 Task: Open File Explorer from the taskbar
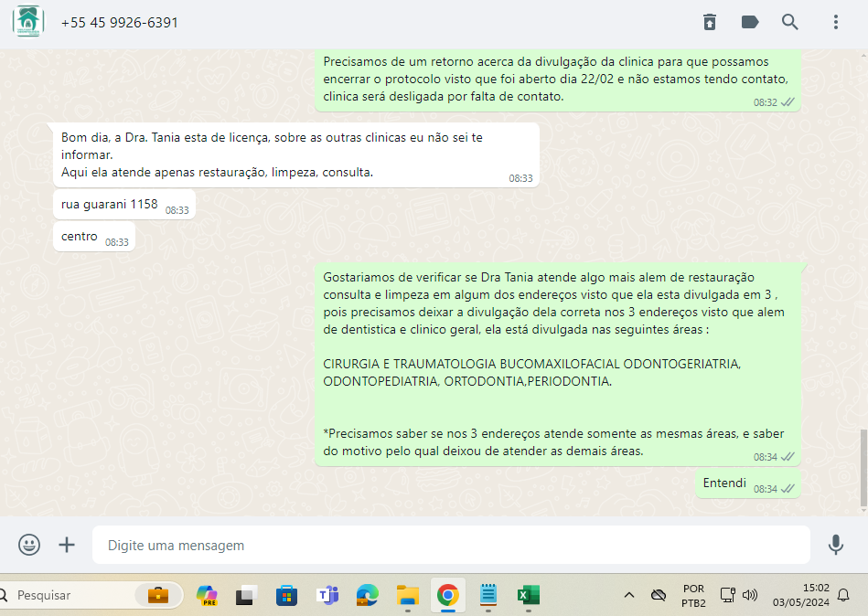(x=407, y=595)
